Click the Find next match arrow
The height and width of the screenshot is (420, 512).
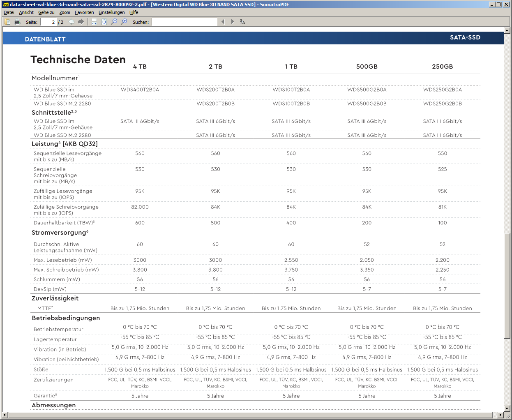[233, 22]
